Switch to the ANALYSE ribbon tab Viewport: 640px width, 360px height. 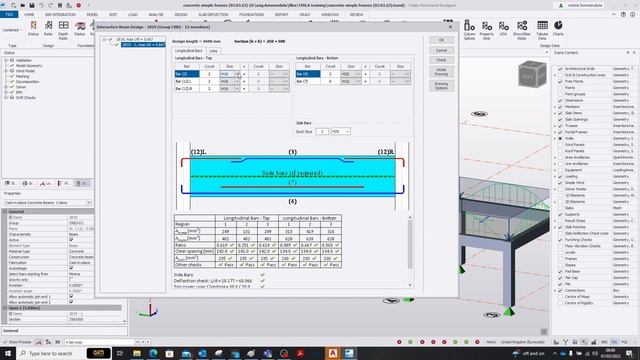pos(156,14)
